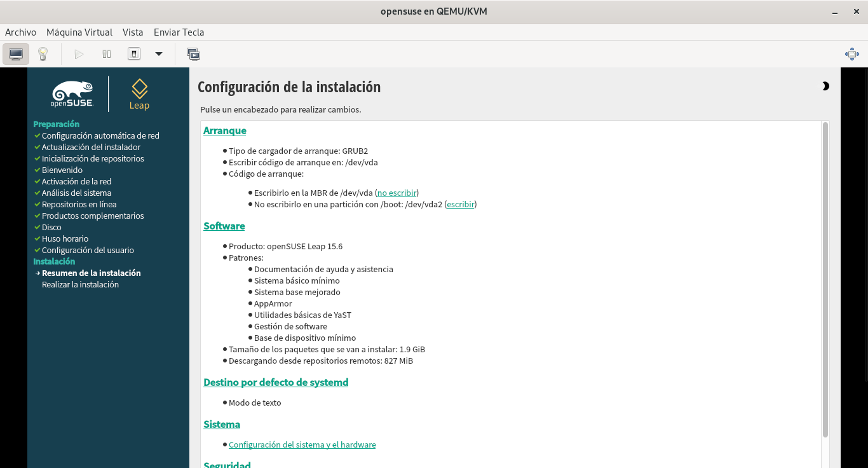
Task: Click 'Análisis del sistema' step
Action: 76,193
